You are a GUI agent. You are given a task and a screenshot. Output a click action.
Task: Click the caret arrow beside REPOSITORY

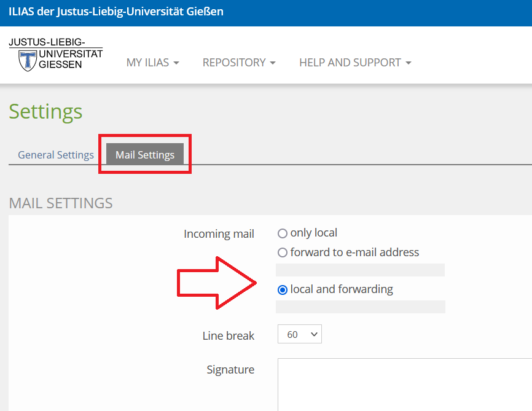click(273, 63)
